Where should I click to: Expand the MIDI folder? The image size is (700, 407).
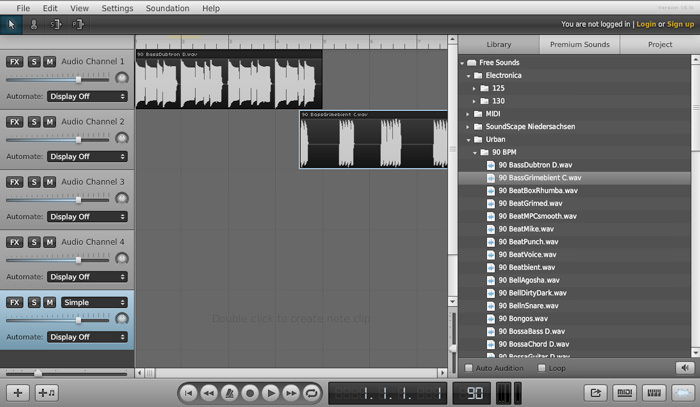coord(468,114)
